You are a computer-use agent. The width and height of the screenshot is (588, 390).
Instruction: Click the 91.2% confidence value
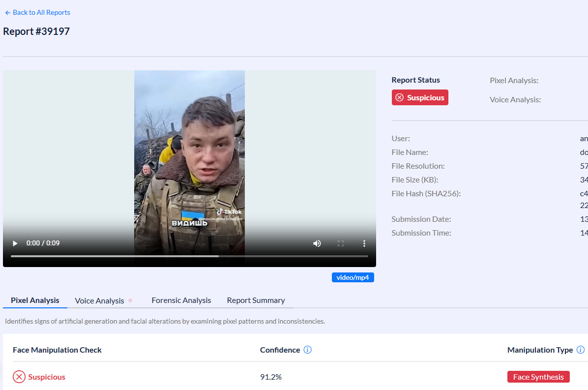click(x=271, y=377)
